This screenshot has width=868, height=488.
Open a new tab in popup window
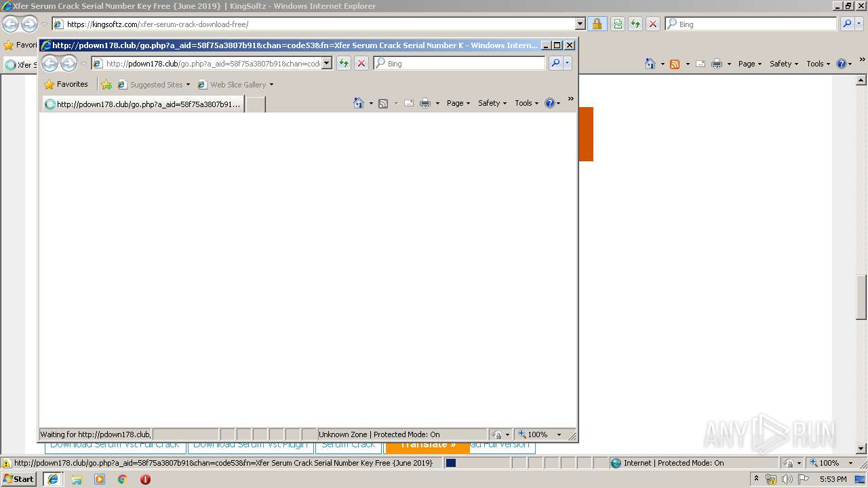[255, 104]
